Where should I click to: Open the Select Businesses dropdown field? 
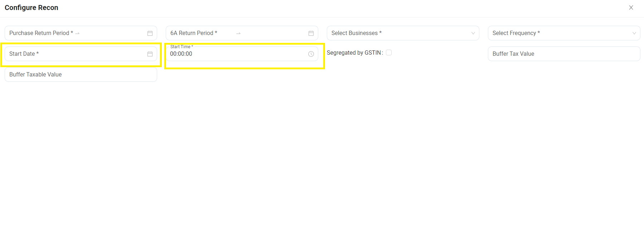coord(397,33)
